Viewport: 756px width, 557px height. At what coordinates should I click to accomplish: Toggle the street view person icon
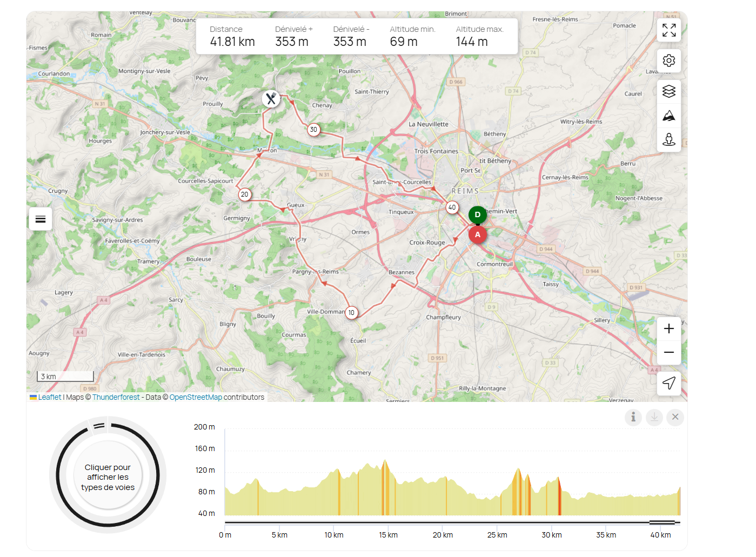[x=668, y=140]
